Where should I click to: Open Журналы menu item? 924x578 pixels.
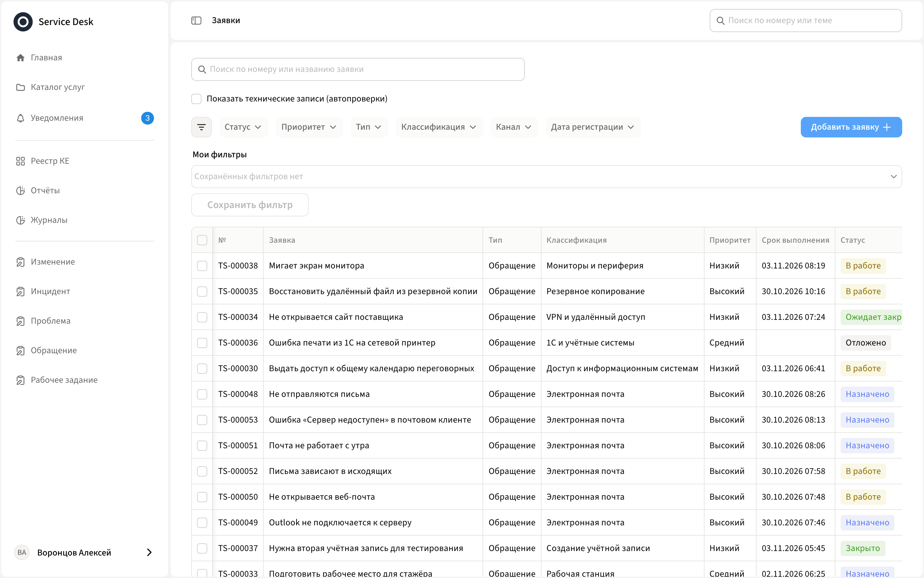(49, 220)
